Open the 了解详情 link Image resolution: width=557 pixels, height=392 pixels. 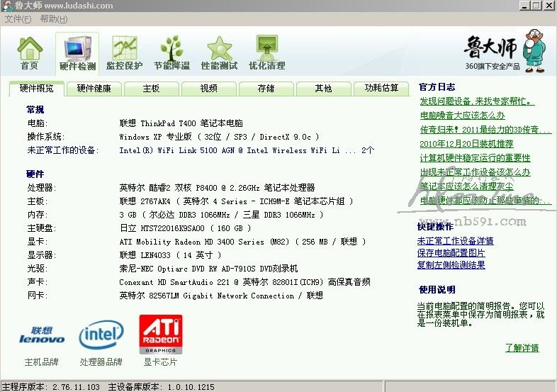[x=522, y=348]
